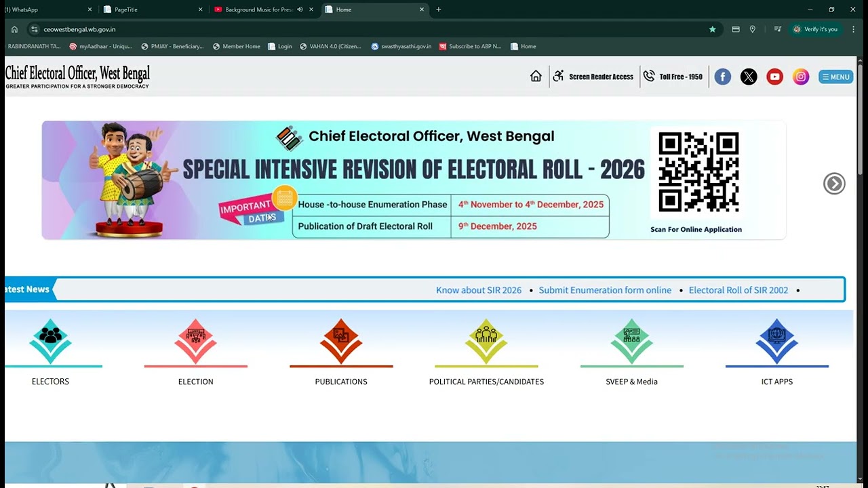Open the media control toolbar icon

(778, 29)
